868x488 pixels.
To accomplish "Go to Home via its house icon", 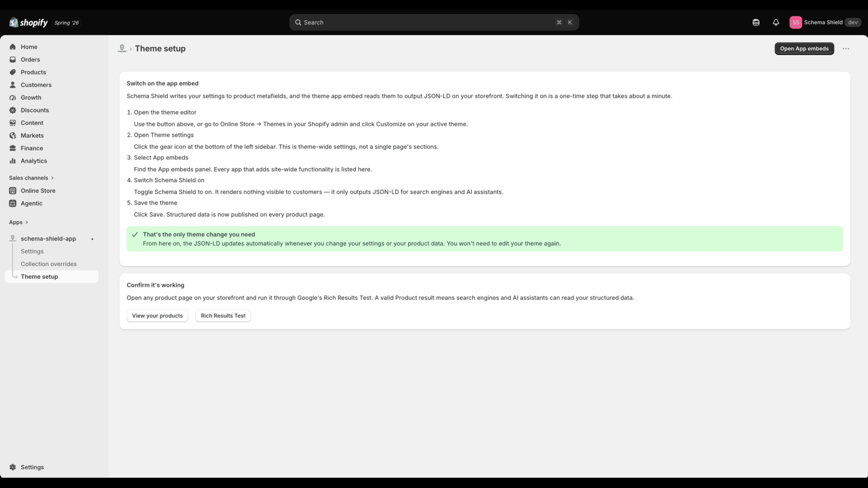I will tap(12, 47).
